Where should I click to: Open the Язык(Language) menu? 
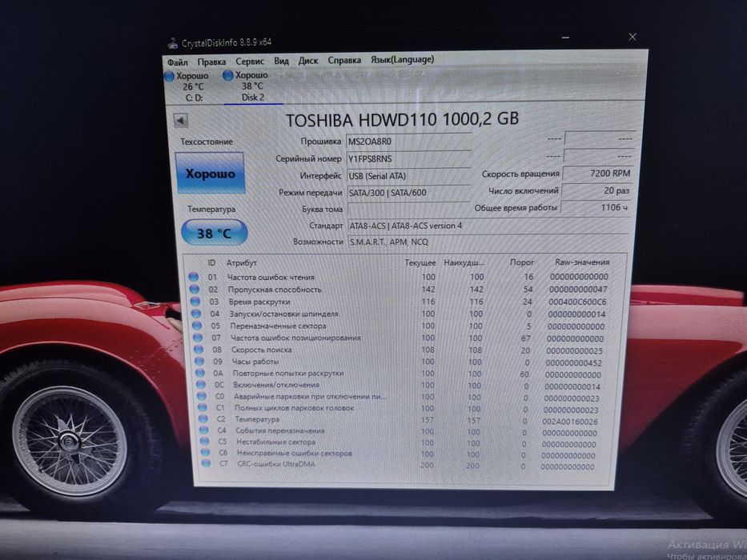(x=402, y=59)
